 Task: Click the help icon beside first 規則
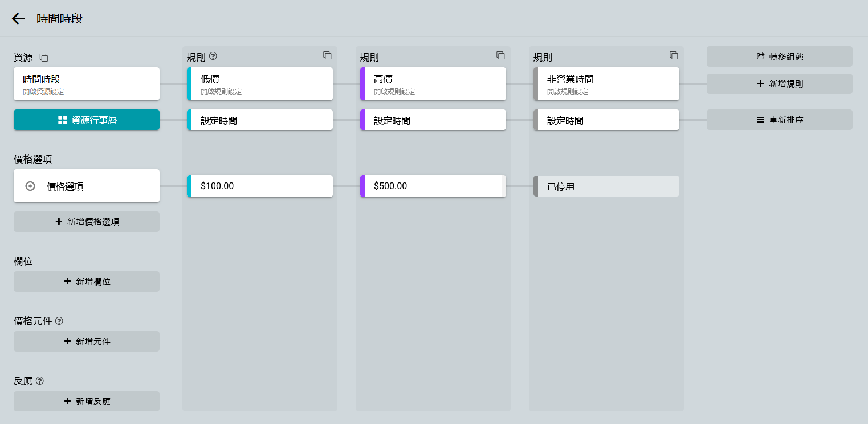[213, 56]
